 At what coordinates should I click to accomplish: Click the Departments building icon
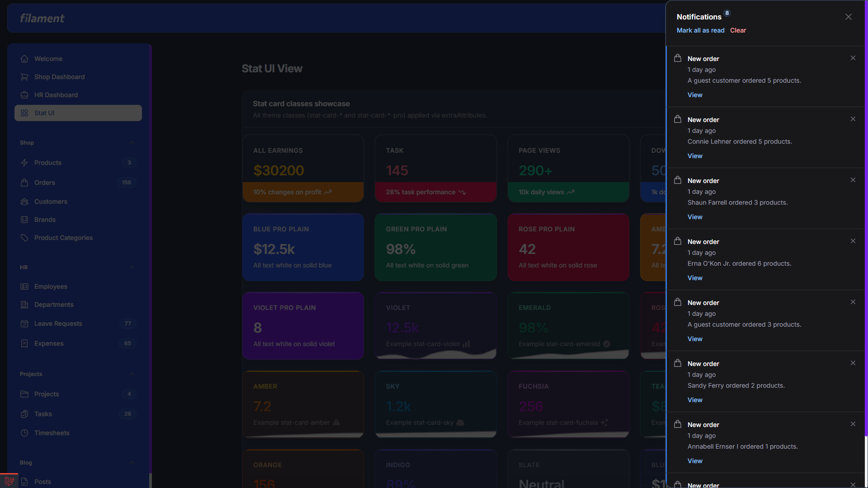click(x=24, y=305)
